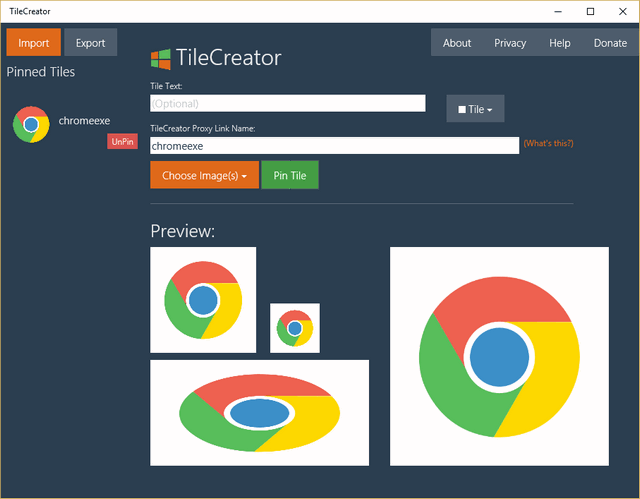Screen dimensions: 640x499
Task: Maximize the TileCreator window
Action: pyautogui.click(x=590, y=11)
